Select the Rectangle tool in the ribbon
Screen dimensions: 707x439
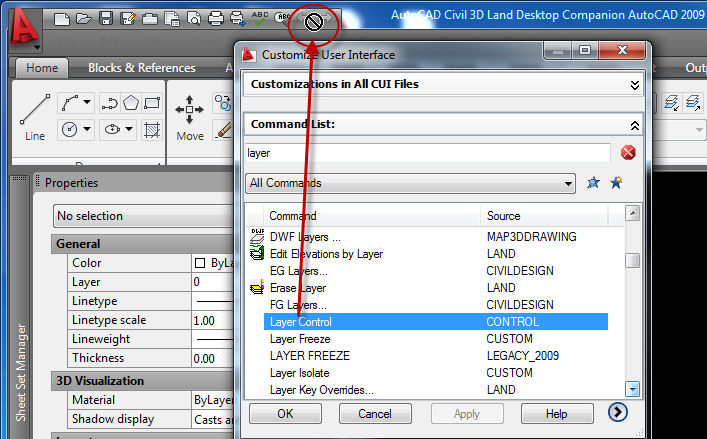[x=152, y=103]
